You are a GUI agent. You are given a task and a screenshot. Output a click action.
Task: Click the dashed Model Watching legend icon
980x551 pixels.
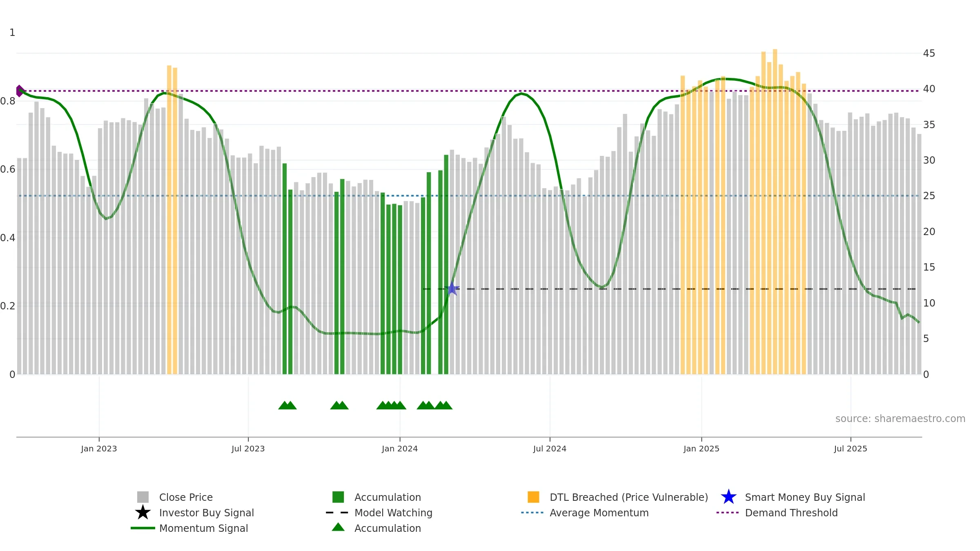coord(337,513)
